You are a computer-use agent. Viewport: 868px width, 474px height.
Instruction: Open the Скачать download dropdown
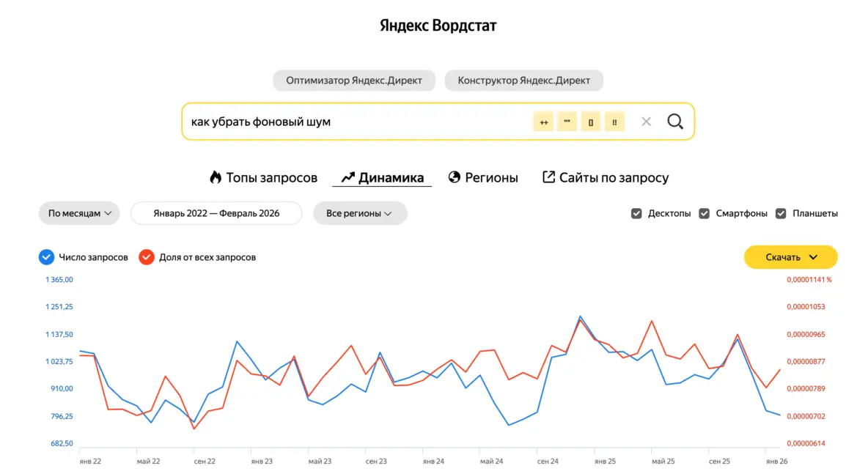[x=790, y=257]
